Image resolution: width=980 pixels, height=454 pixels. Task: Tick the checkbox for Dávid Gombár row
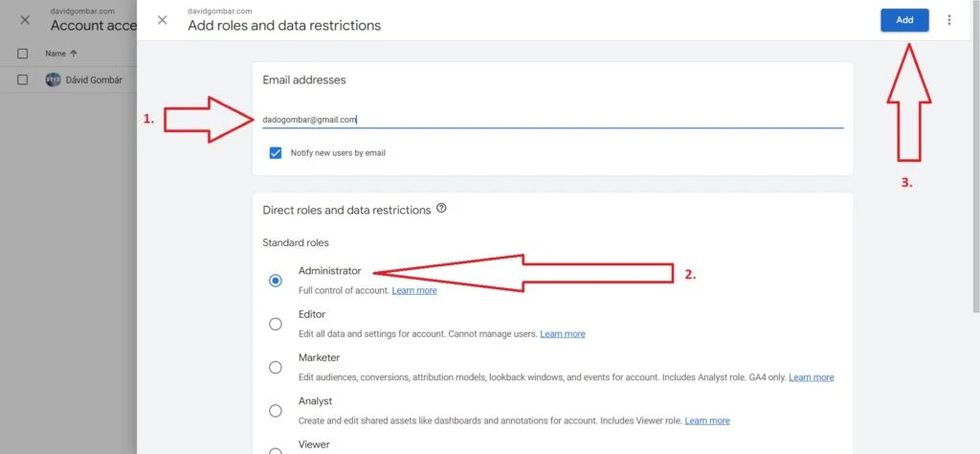click(23, 80)
